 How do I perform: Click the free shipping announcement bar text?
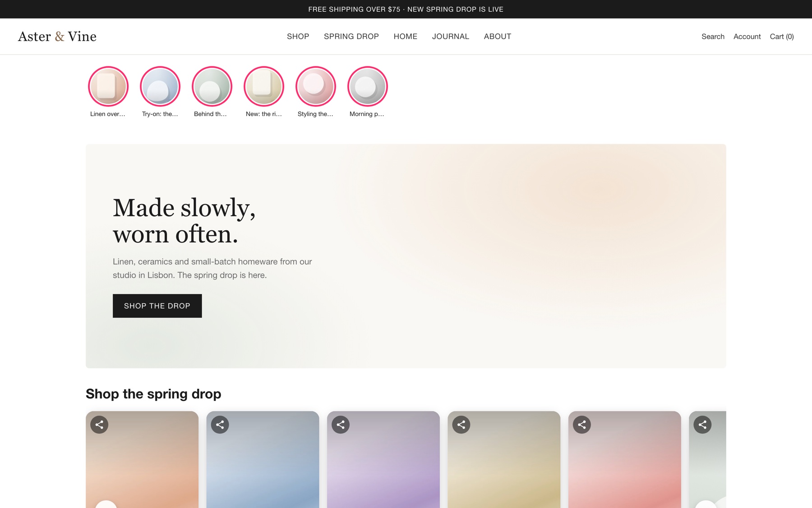(x=406, y=9)
